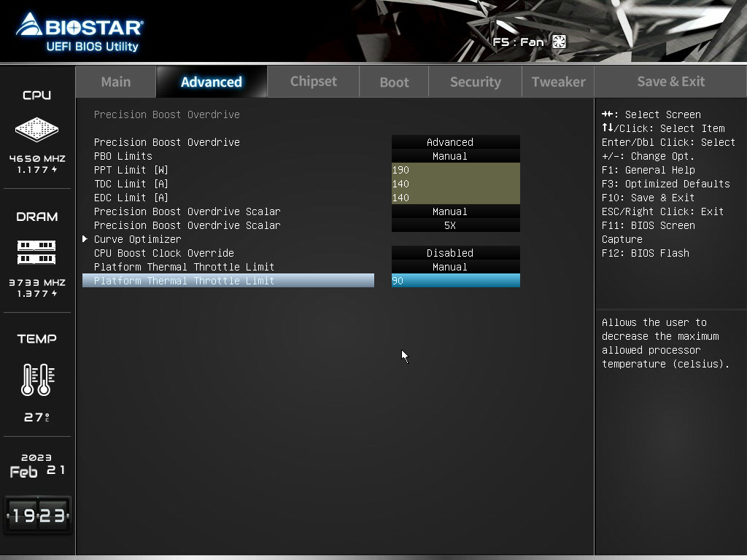Open the Save & Exit tab
The width and height of the screenshot is (747, 560).
pyautogui.click(x=671, y=82)
